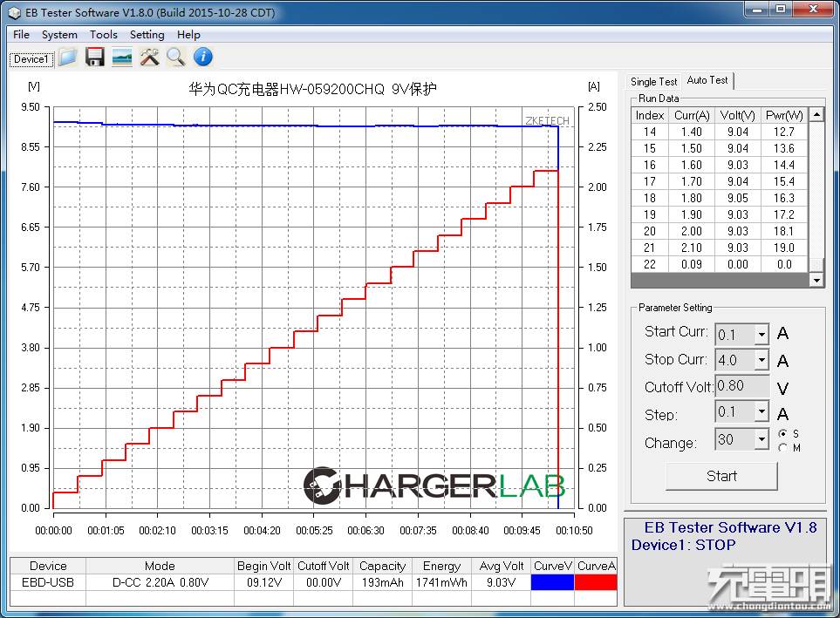This screenshot has height=618, width=840.
Task: Select the M minutes radio button
Action: pos(782,448)
